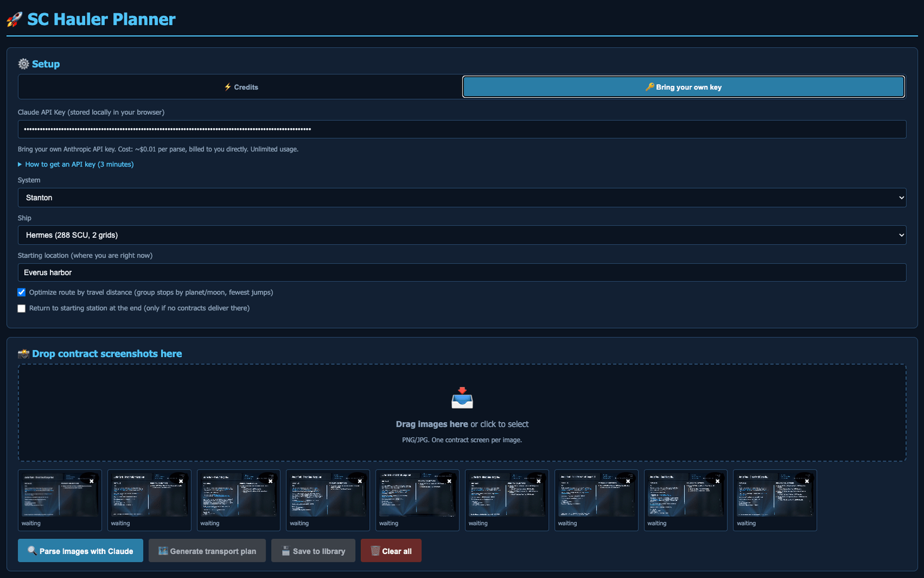Open the third contract screenshot thumbnail
The image size is (924, 578).
(x=239, y=495)
